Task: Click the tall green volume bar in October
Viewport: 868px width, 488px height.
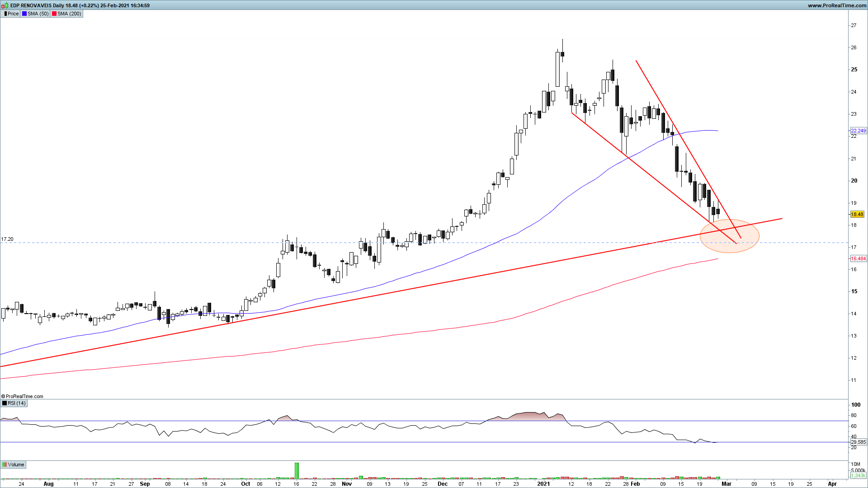Action: (x=297, y=470)
